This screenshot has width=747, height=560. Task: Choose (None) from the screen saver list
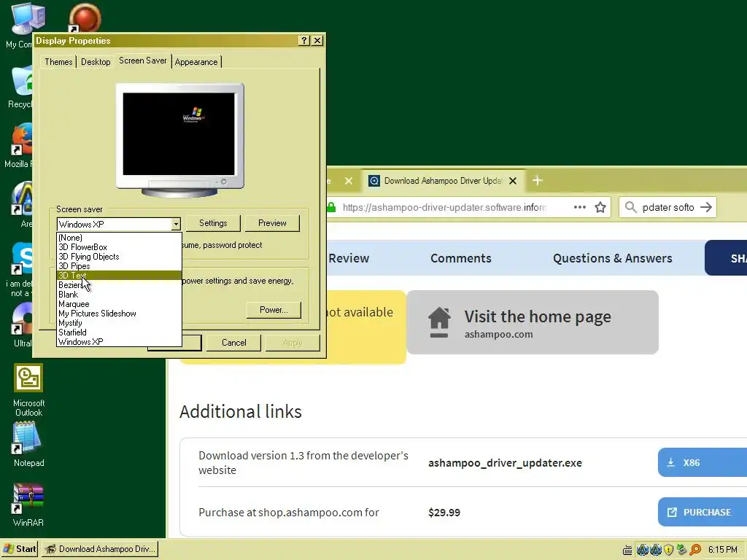click(119, 238)
